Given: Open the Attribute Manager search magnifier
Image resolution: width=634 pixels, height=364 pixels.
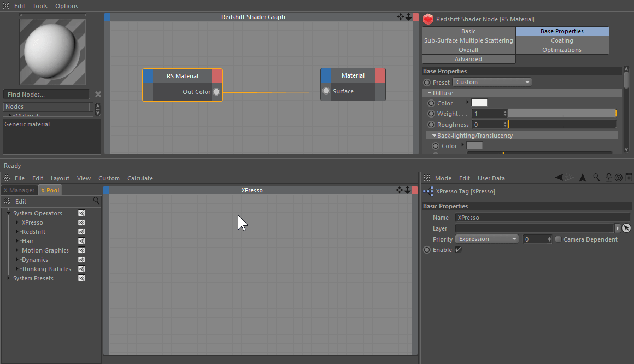Looking at the screenshot, I should tap(596, 177).
